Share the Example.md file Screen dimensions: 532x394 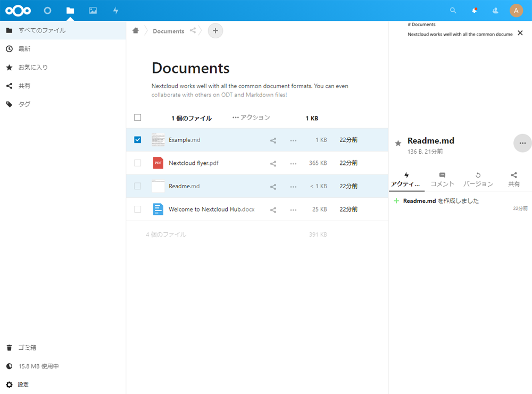click(273, 140)
